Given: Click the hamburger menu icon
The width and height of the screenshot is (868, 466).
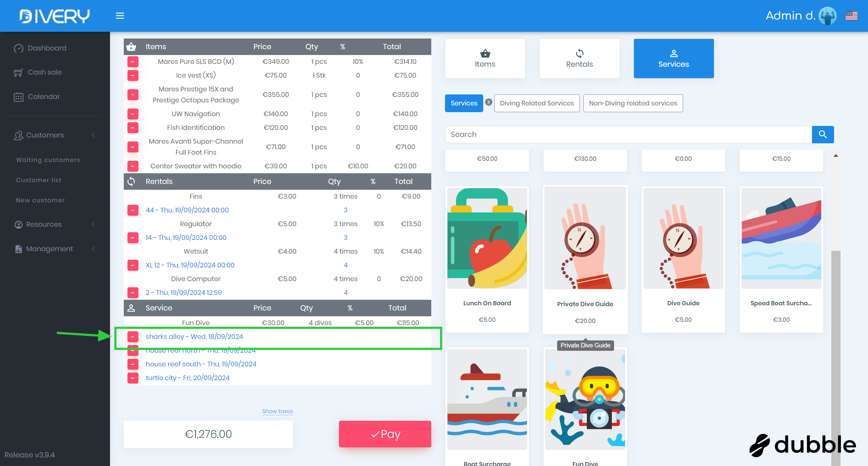Looking at the screenshot, I should (x=120, y=16).
